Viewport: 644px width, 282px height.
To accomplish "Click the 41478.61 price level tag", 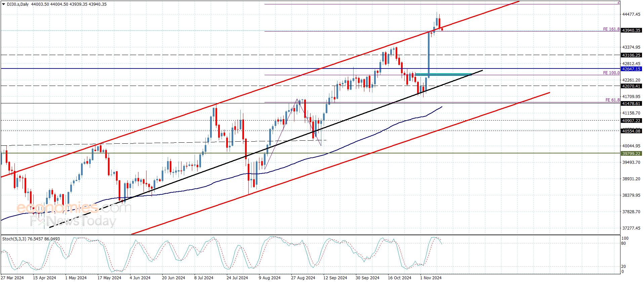I will (x=631, y=104).
